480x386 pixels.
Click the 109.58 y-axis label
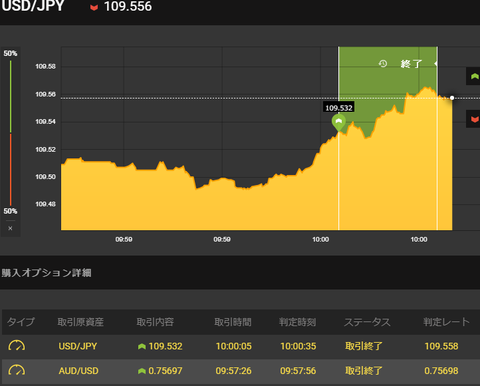[46, 66]
